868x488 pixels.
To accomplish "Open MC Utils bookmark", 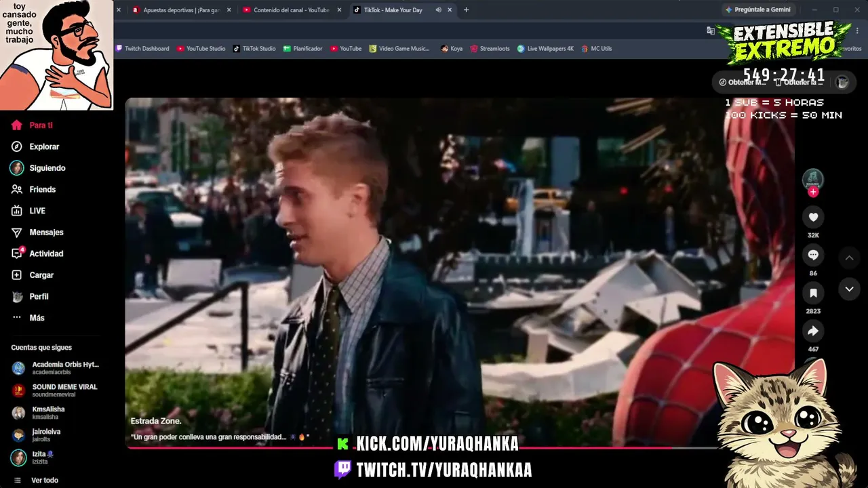I will coord(597,49).
